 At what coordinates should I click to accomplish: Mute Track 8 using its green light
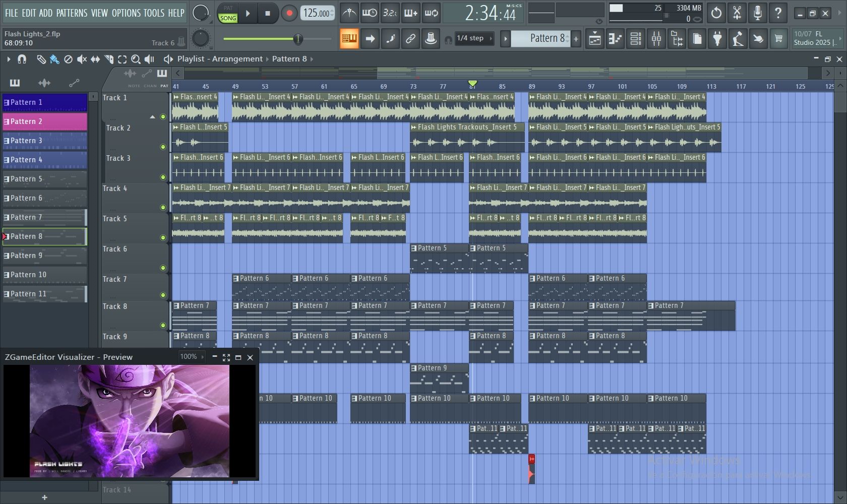[x=163, y=325]
